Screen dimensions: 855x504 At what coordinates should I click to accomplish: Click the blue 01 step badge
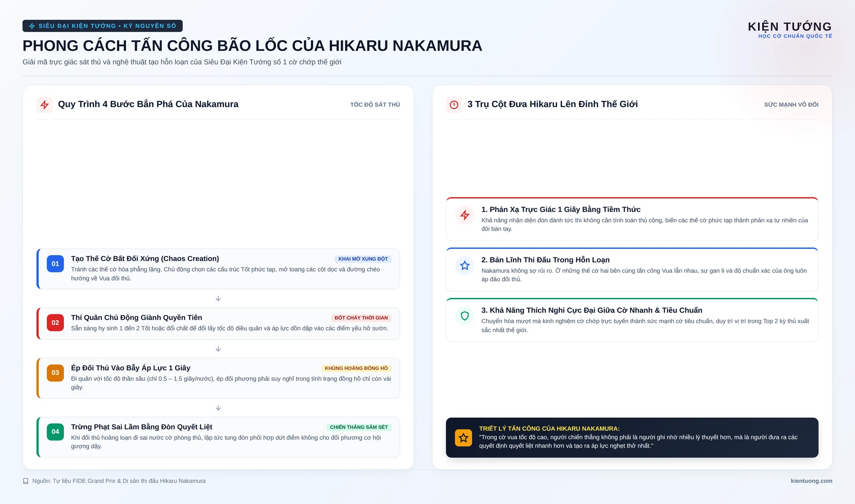pyautogui.click(x=55, y=264)
